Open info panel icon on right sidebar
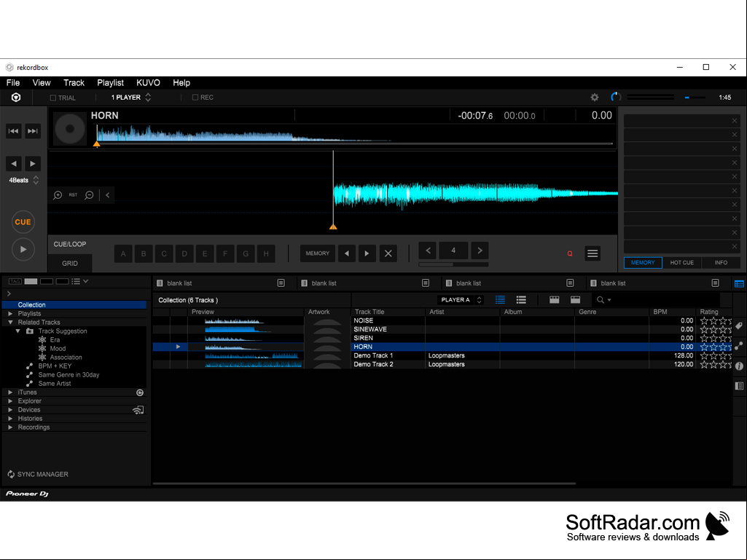This screenshot has height=560, width=747. (x=739, y=366)
